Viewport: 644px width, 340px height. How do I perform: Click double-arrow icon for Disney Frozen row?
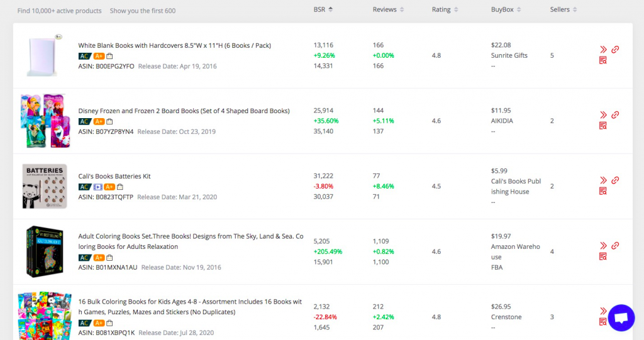point(603,115)
